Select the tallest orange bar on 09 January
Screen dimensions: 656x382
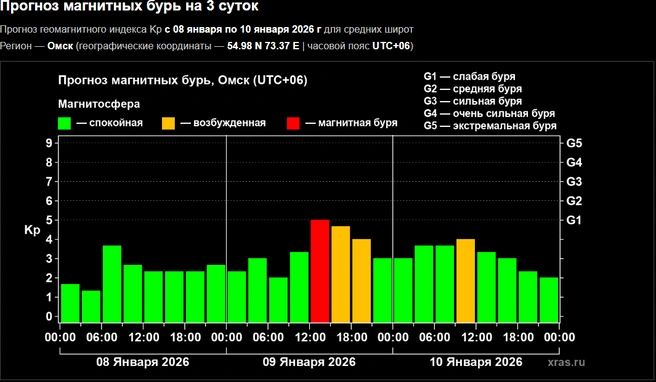[x=341, y=274]
